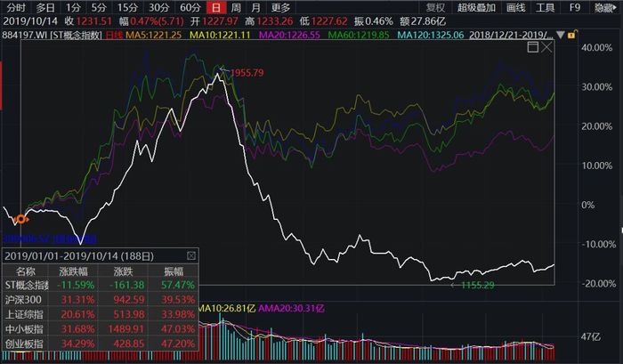Click the F9 button
This screenshot has width=623, height=364.
[575, 7]
